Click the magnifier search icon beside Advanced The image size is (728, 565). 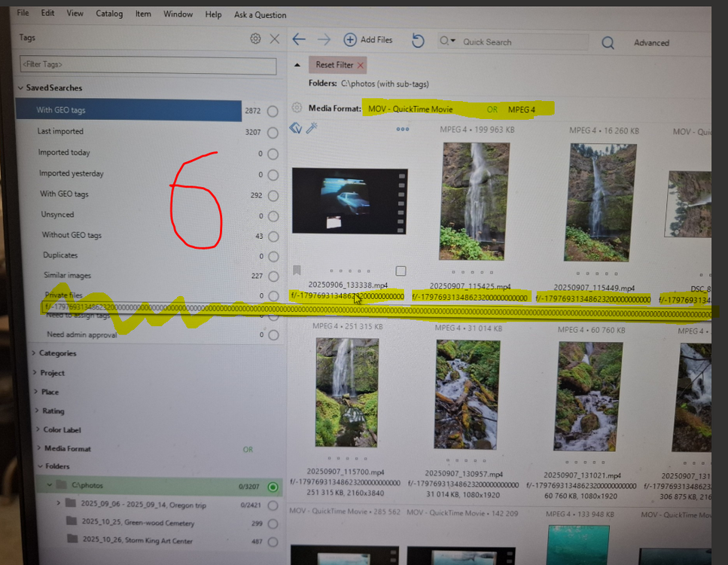(x=608, y=43)
